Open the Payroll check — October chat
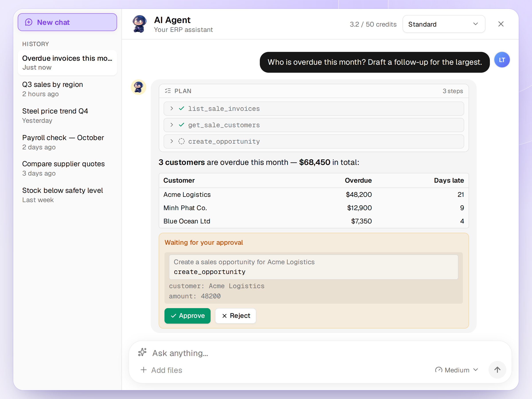This screenshot has height=399, width=532. [67, 142]
